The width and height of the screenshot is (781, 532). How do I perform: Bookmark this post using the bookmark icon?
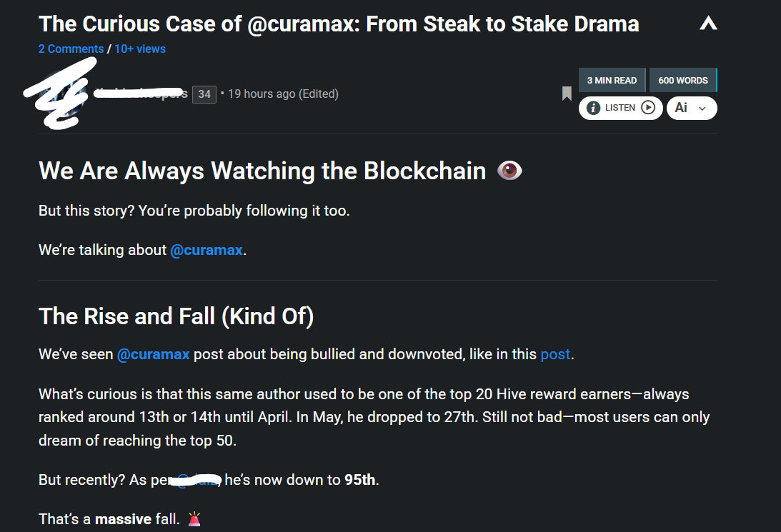pos(567,94)
